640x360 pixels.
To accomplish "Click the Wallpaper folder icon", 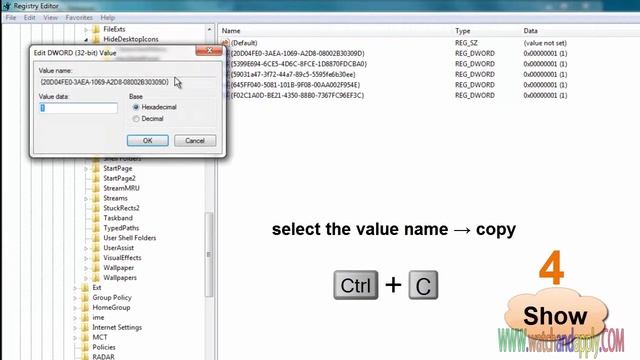I will (x=96, y=268).
